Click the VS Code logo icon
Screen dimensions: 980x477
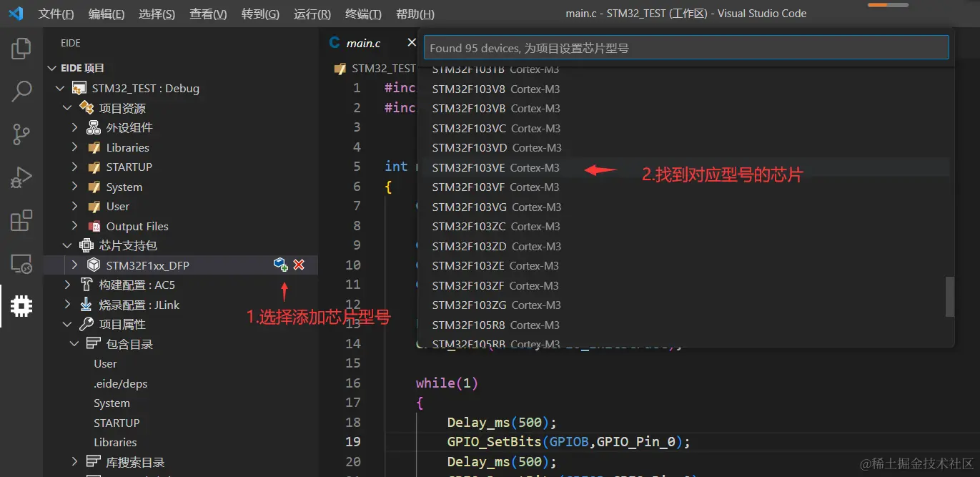pos(16,14)
